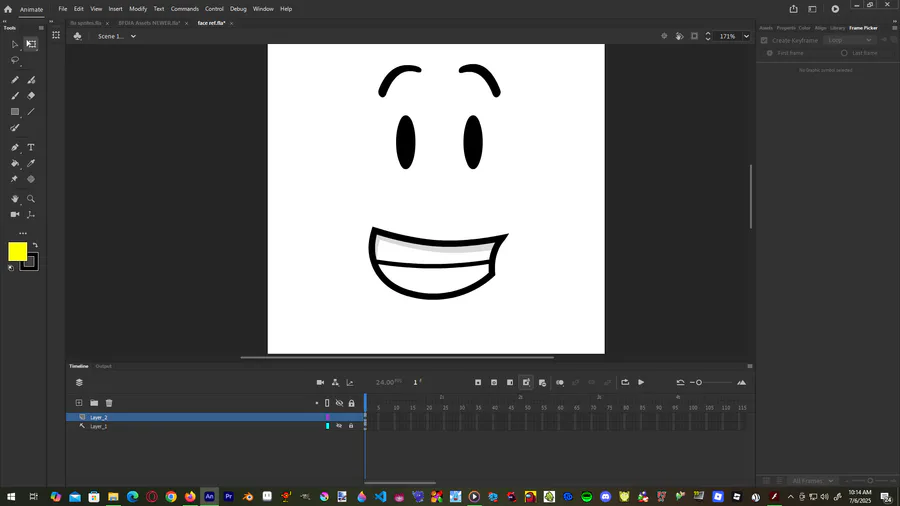This screenshot has width=900, height=506.
Task: Open the stage zoom percentage dropdown
Action: pyautogui.click(x=746, y=36)
